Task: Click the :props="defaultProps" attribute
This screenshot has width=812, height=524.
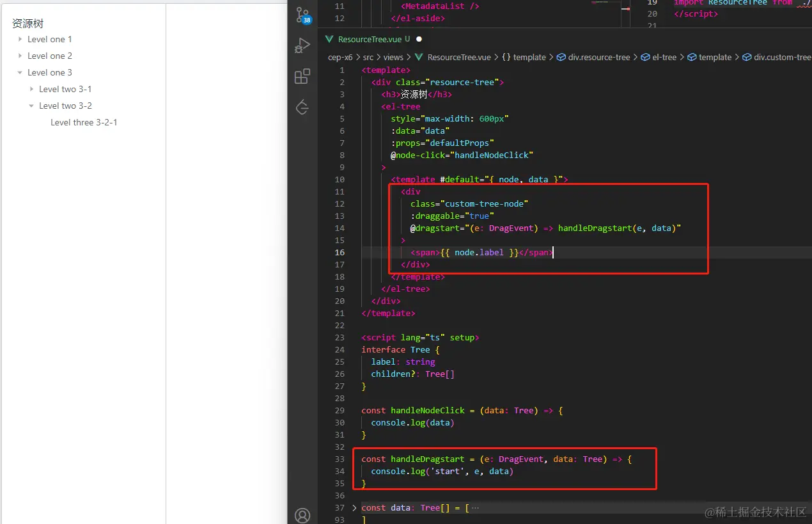Action: 442,143
